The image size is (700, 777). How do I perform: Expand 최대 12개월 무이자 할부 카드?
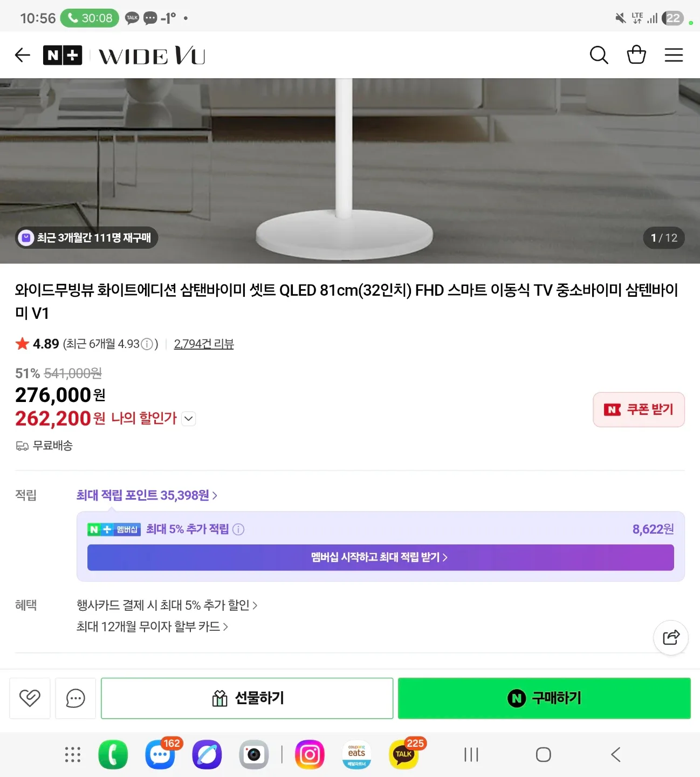152,627
